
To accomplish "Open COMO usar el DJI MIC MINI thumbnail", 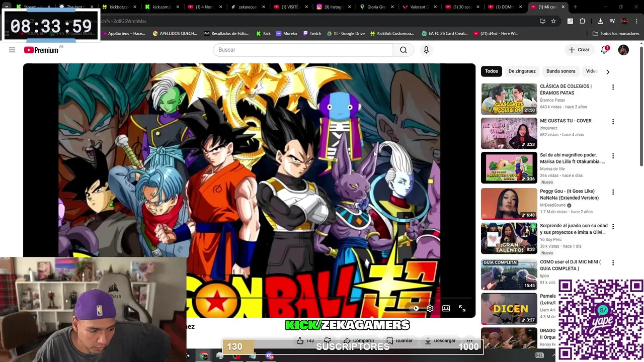I will point(509,274).
